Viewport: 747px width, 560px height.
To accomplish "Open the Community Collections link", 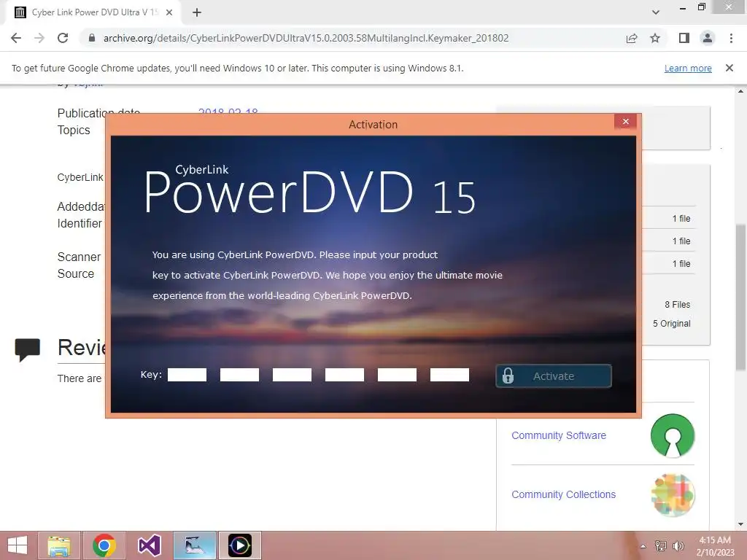I will pos(564,494).
